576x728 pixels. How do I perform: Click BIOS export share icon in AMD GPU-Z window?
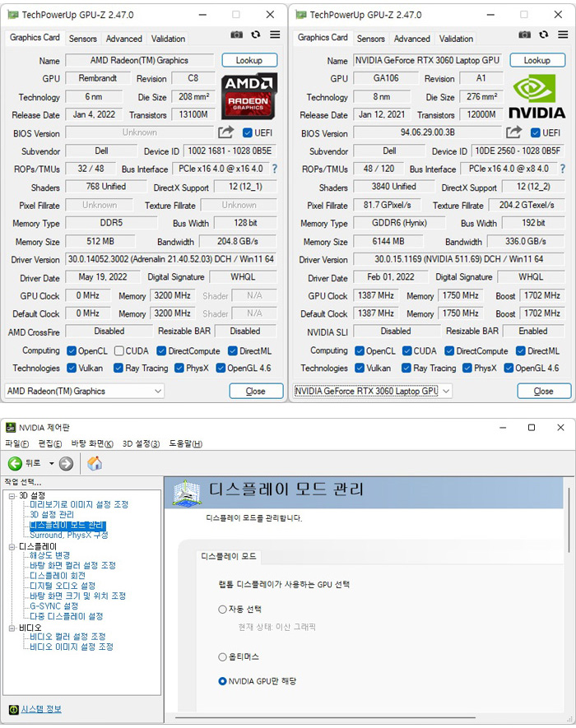point(226,132)
